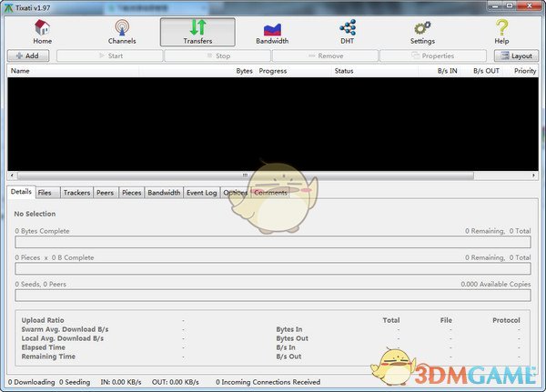Switch to the Pieces tab
Screen dimensions: 546x392
point(131,193)
